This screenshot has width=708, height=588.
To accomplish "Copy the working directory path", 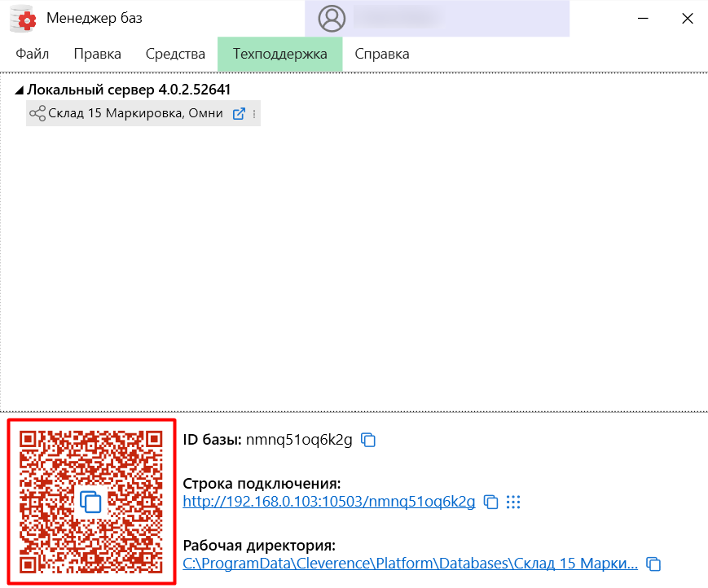I will click(653, 564).
